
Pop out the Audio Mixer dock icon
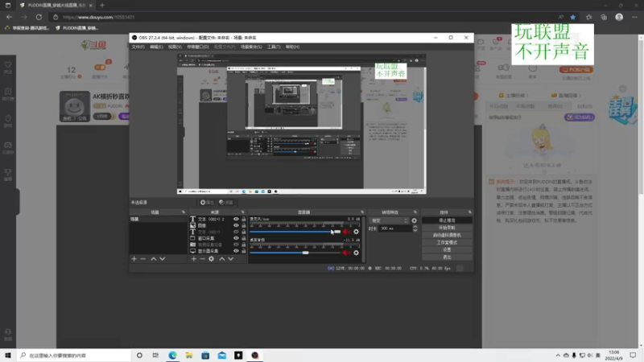(361, 212)
